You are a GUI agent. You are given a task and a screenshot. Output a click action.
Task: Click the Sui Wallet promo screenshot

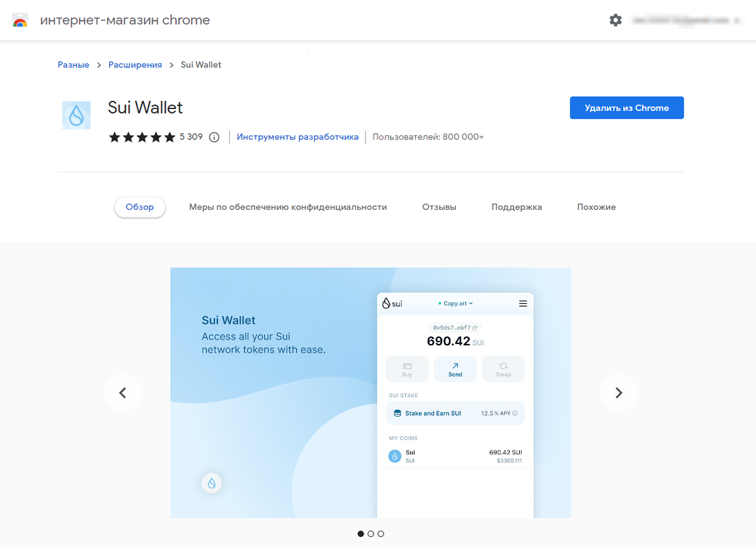(x=370, y=393)
